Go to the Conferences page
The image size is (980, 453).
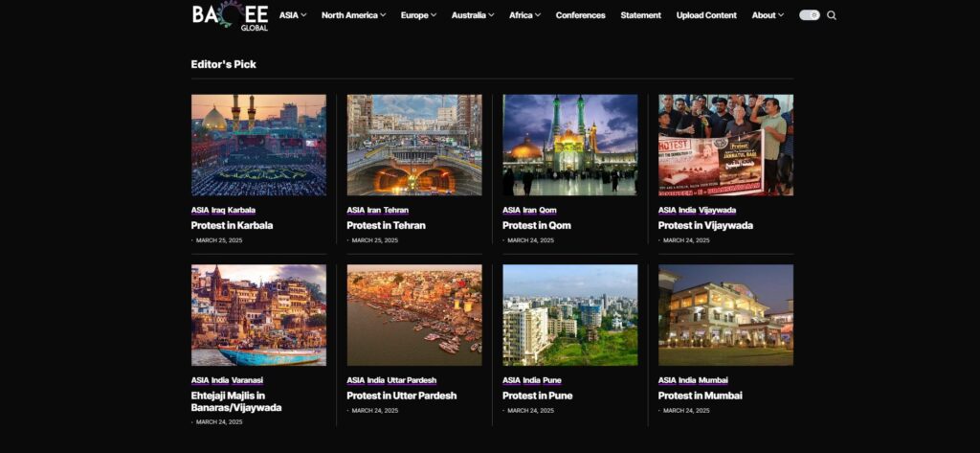pos(580,15)
